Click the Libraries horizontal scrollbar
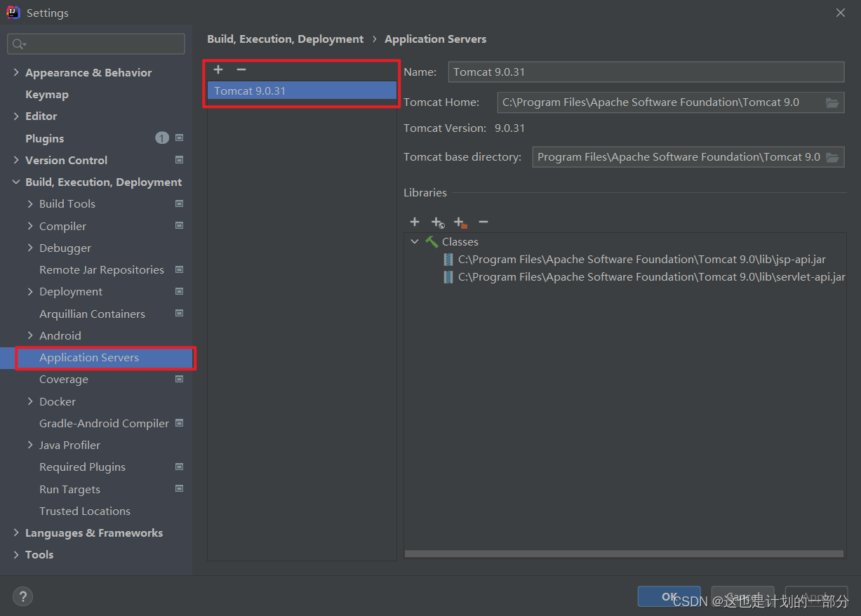Screen dimensions: 861x616 coord(625,554)
